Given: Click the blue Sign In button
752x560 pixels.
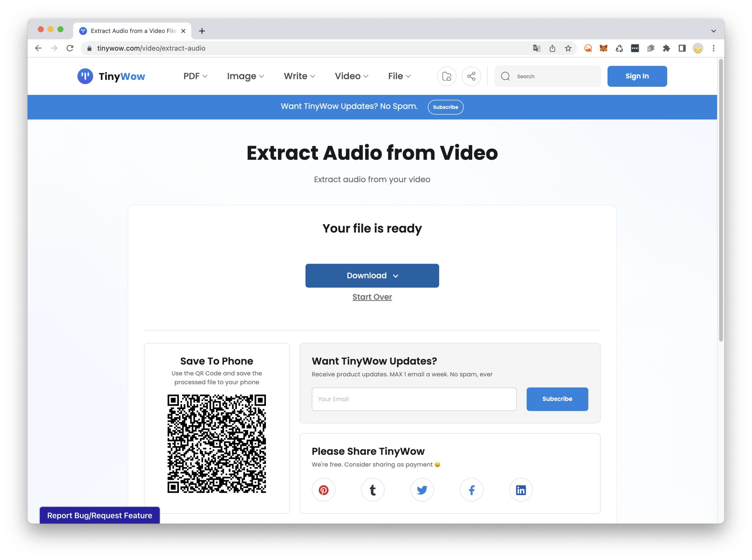Looking at the screenshot, I should click(637, 76).
